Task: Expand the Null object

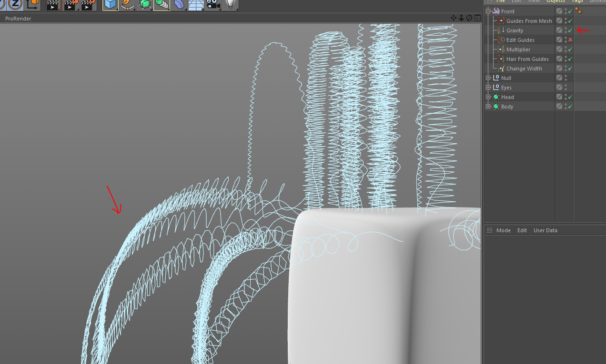Action: click(x=488, y=78)
